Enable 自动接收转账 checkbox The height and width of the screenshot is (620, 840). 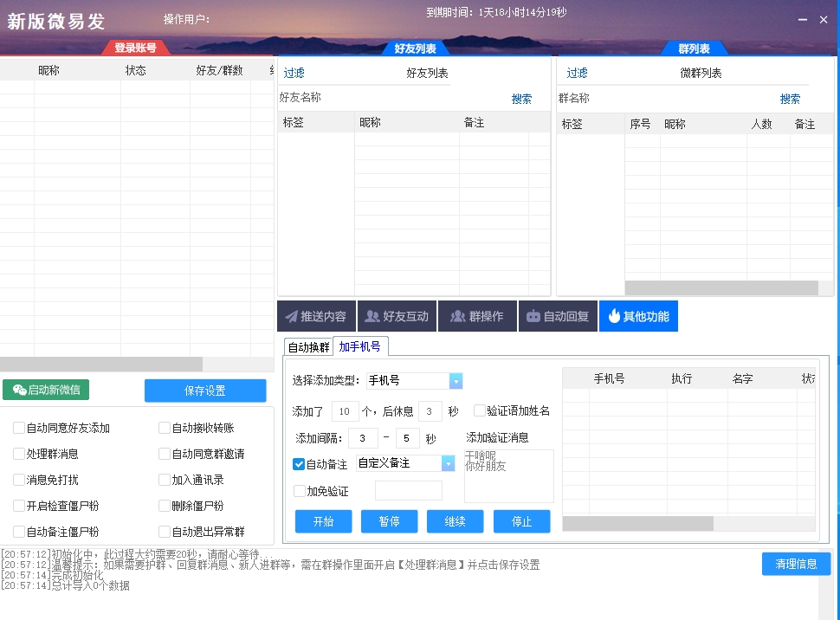165,428
